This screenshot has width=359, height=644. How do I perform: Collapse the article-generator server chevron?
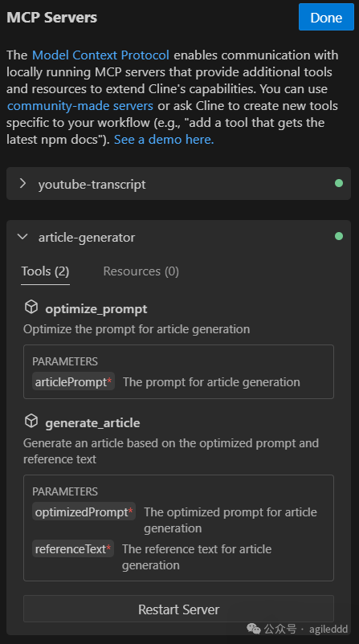[22, 237]
